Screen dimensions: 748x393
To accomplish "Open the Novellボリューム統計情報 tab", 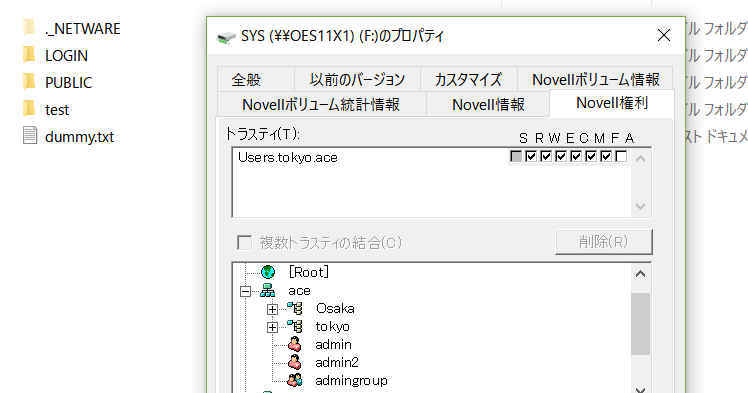I will pyautogui.click(x=321, y=104).
